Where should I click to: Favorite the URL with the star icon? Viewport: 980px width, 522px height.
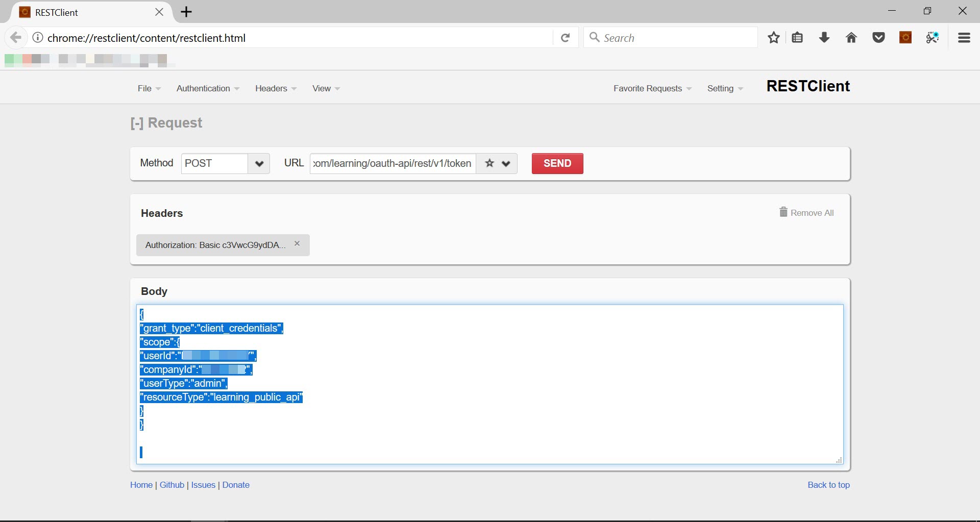pos(489,163)
